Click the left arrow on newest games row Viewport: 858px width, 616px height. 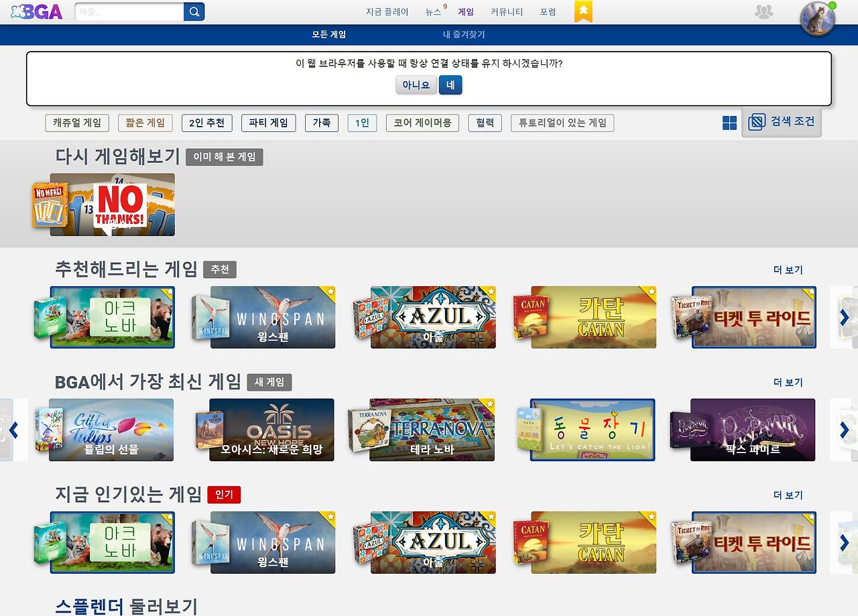tap(14, 430)
